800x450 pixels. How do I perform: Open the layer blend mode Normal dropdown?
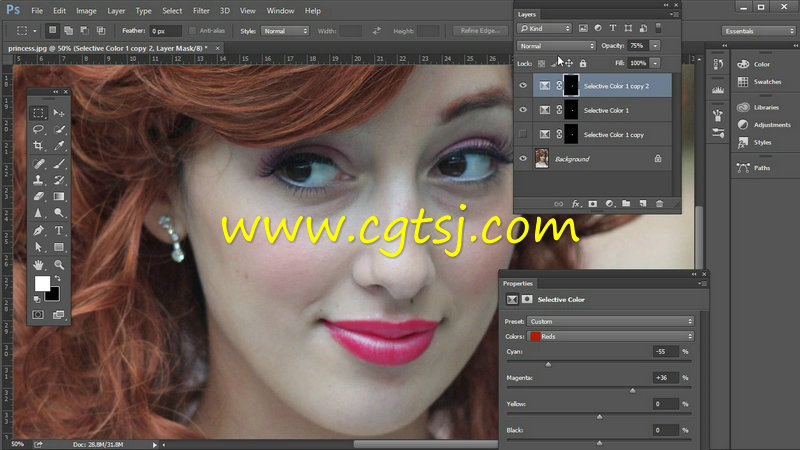[556, 46]
